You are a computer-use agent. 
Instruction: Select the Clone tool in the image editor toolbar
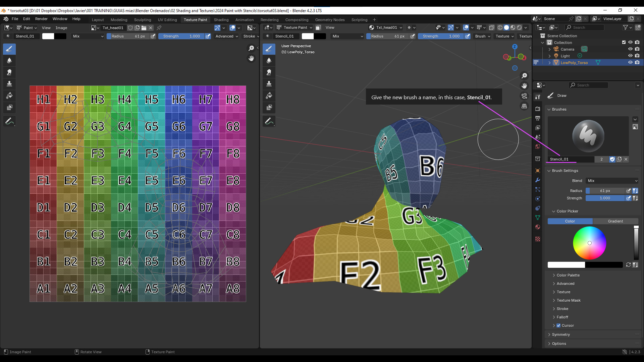click(x=9, y=84)
